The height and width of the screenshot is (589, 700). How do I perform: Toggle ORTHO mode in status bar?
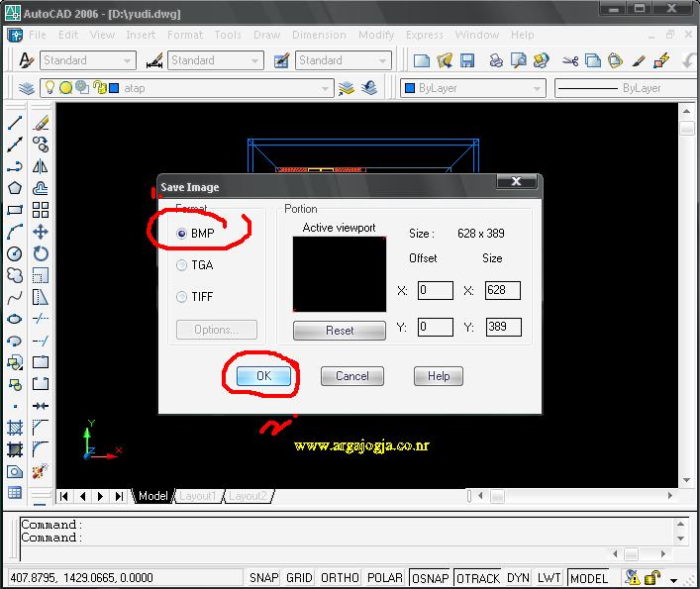[340, 578]
